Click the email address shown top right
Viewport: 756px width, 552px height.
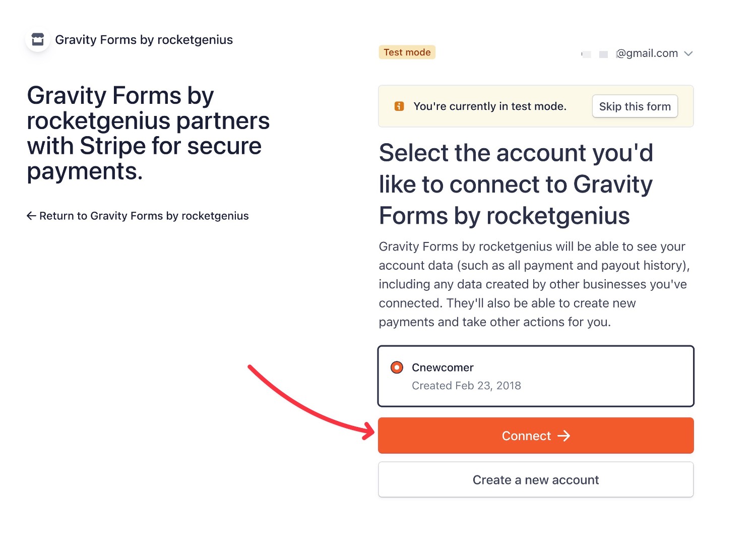[x=647, y=53]
